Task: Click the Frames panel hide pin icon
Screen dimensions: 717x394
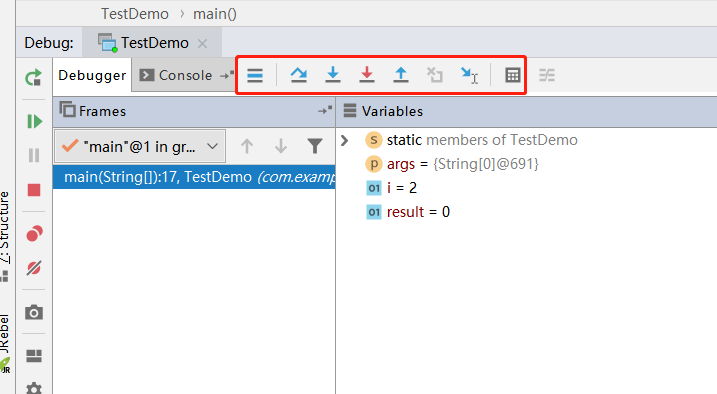Action: point(325,111)
